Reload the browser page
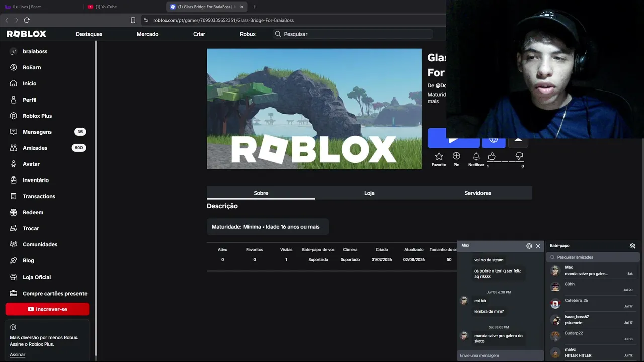The width and height of the screenshot is (644, 362). click(x=27, y=20)
